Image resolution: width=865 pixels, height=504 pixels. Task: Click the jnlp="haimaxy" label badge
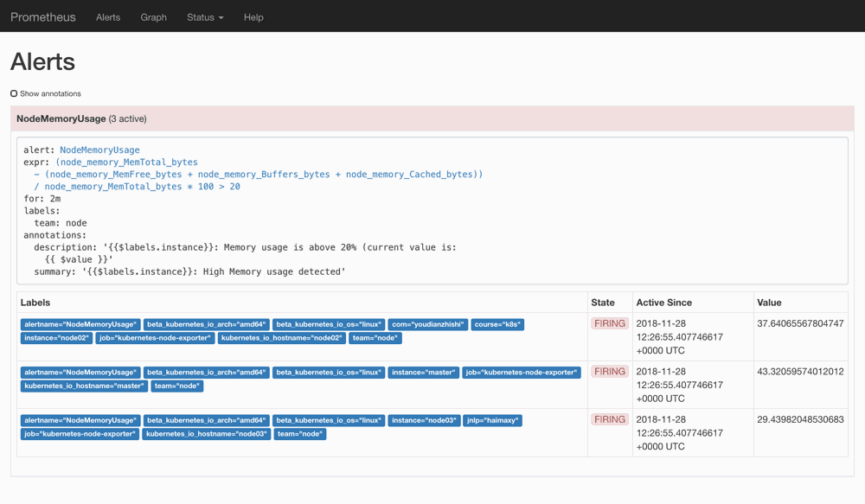pyautogui.click(x=493, y=420)
